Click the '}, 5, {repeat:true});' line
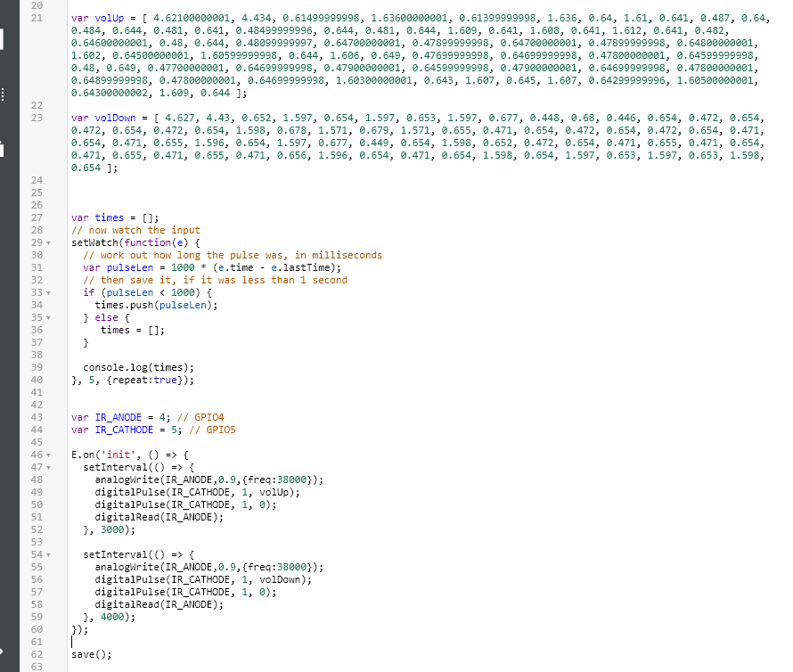The height and width of the screenshot is (672, 793). click(x=133, y=380)
